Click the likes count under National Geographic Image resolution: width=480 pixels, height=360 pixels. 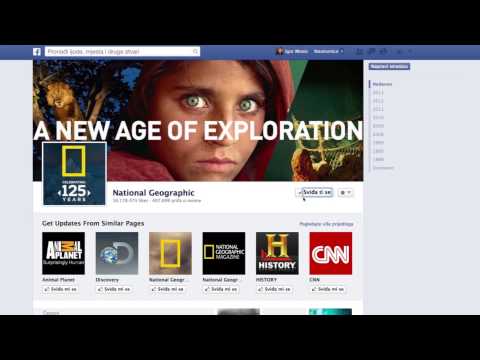[130, 201]
